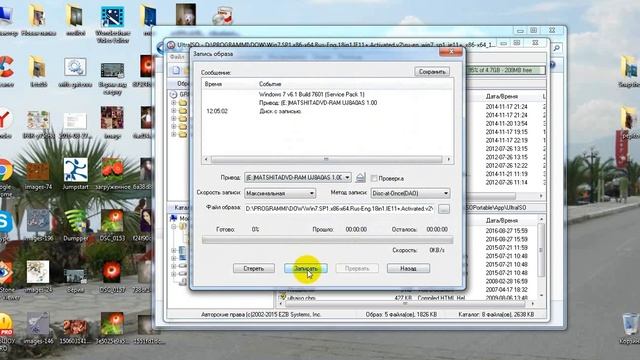Click the disabled Прервать (Abort) button
The height and width of the screenshot is (360, 640).
(x=357, y=269)
